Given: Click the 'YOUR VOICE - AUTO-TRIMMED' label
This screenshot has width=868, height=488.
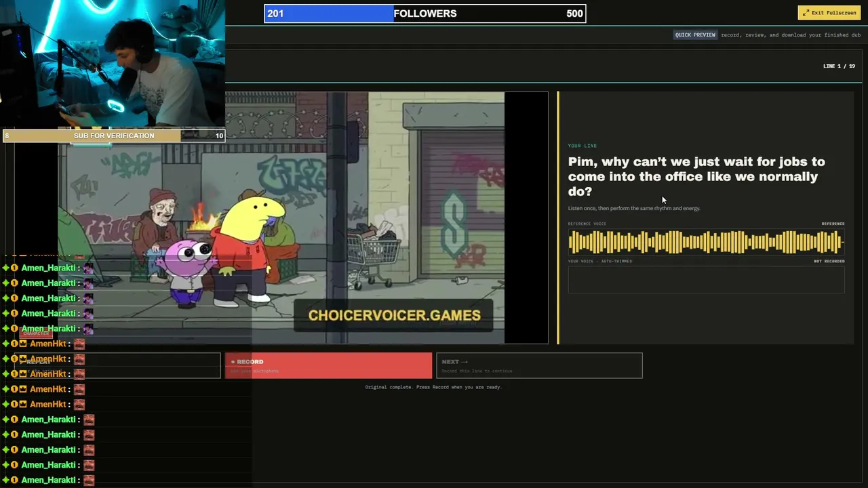Looking at the screenshot, I should [600, 261].
